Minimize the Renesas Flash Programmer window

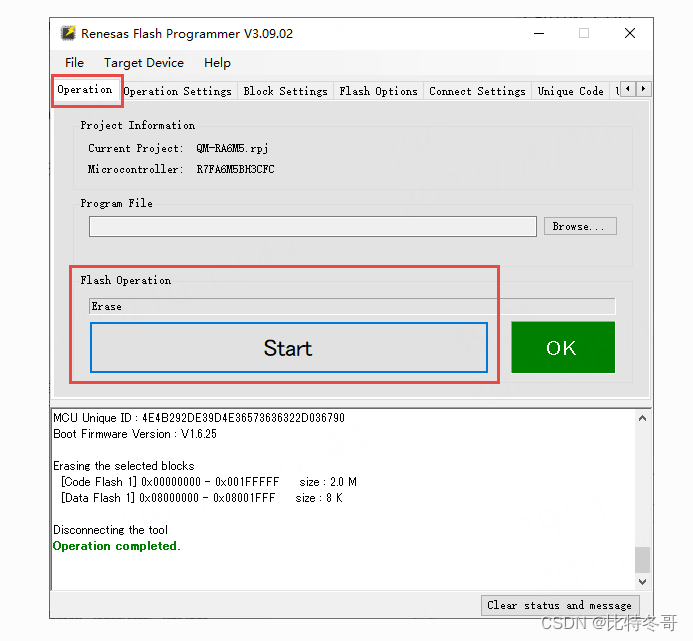pos(539,33)
